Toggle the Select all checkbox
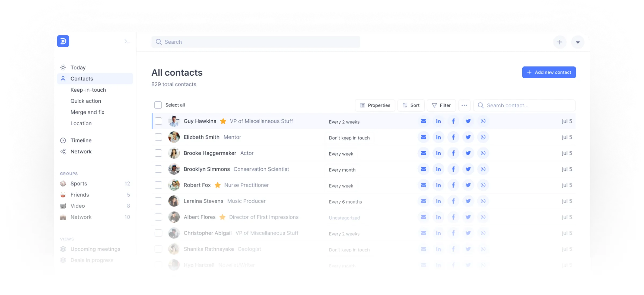The image size is (644, 295). (158, 105)
